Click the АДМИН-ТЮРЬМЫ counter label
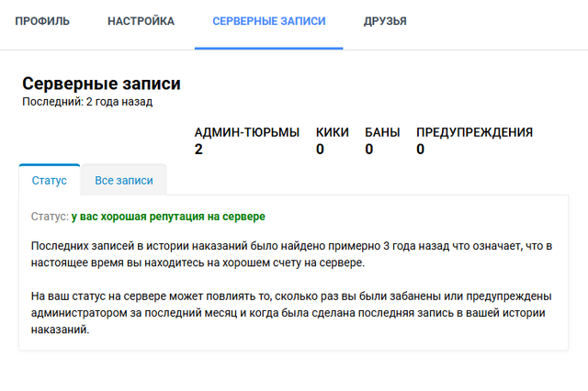588x391 pixels. (247, 132)
